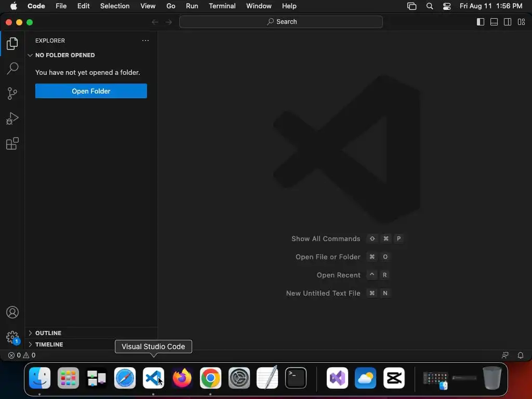Click the Search command center field

pos(281,22)
